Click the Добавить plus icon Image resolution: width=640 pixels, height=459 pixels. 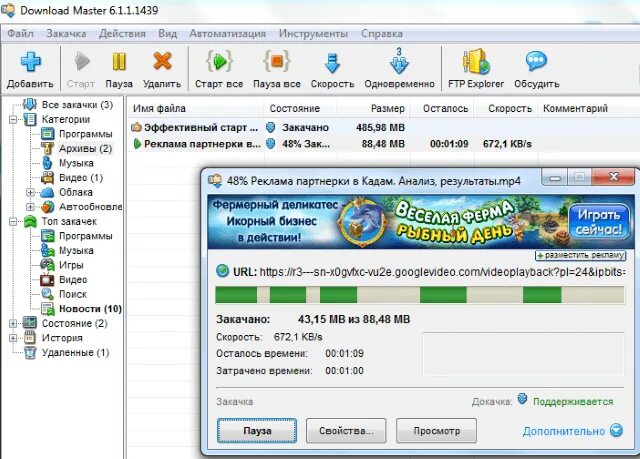pos(31,62)
